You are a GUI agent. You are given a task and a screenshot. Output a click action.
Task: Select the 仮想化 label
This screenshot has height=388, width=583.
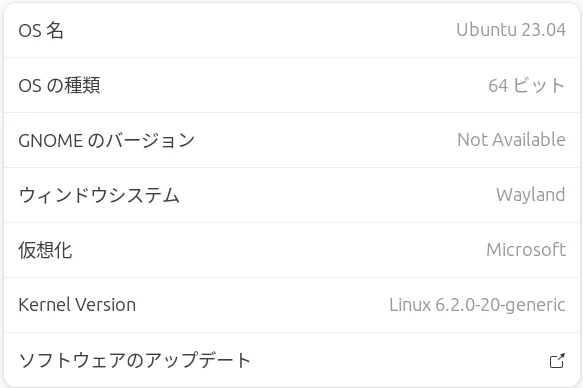[45, 250]
